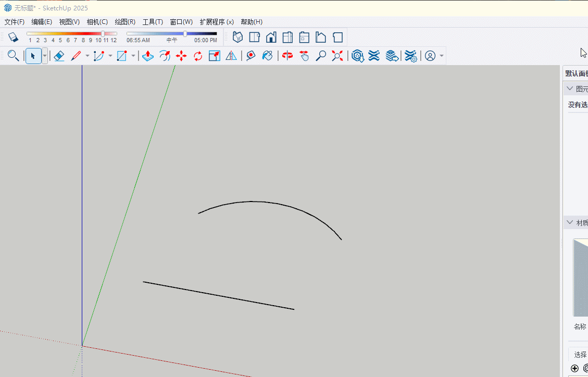
Task: Select the Rectangle shape tool
Action: pyautogui.click(x=122, y=56)
